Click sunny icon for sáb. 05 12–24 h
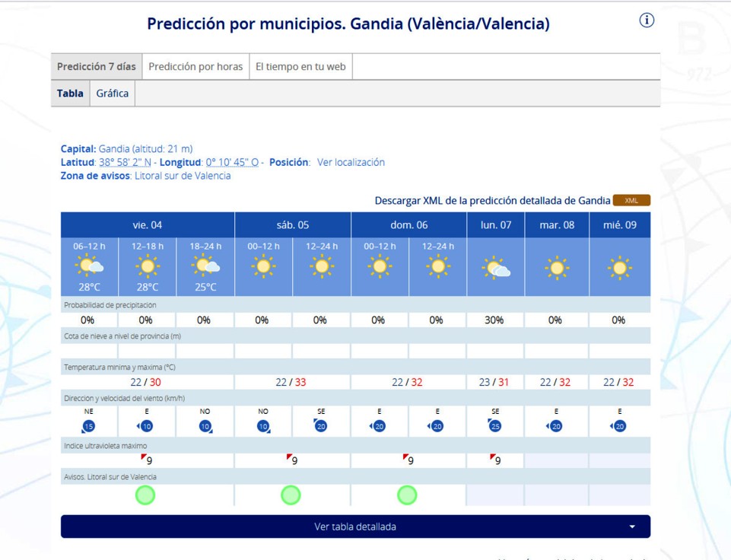 [x=322, y=266]
